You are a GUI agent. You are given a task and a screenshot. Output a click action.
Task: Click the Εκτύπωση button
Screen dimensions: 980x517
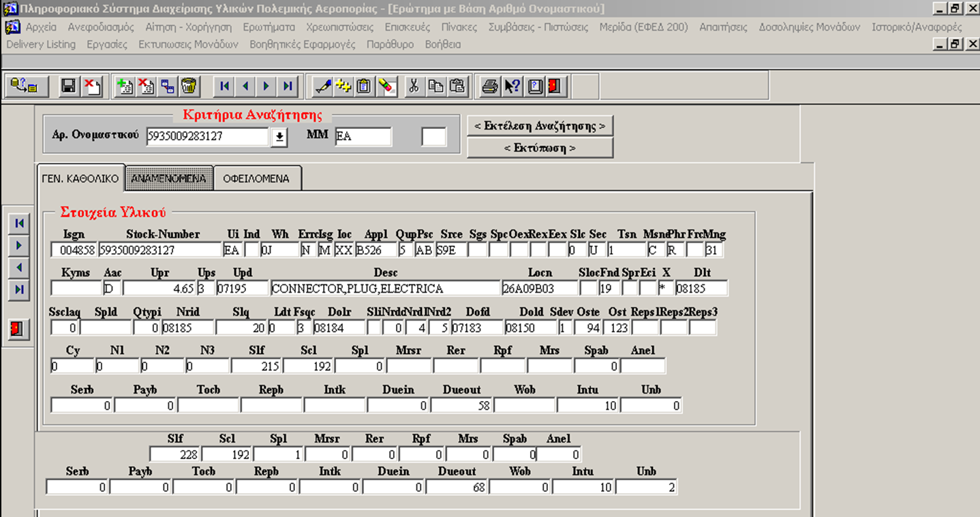[x=540, y=148]
